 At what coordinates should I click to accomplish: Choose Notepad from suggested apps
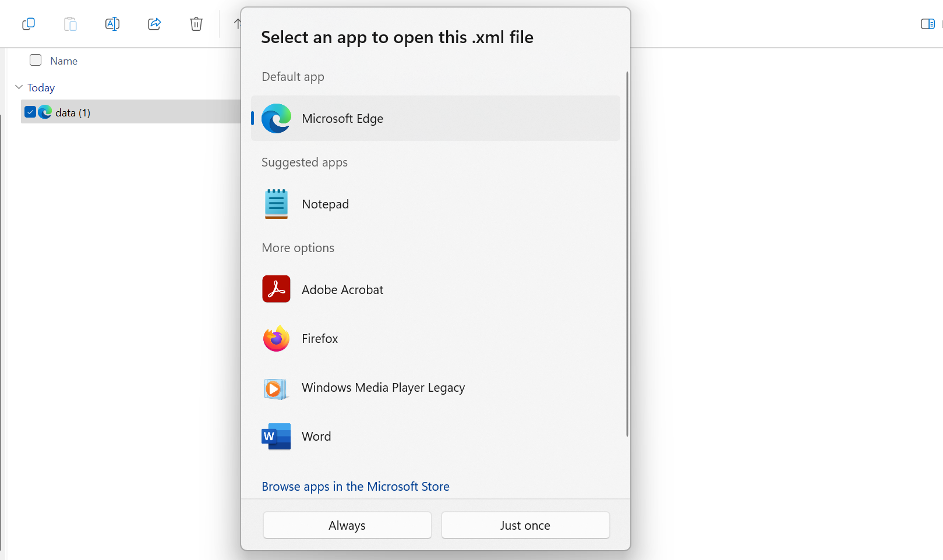tap(325, 204)
